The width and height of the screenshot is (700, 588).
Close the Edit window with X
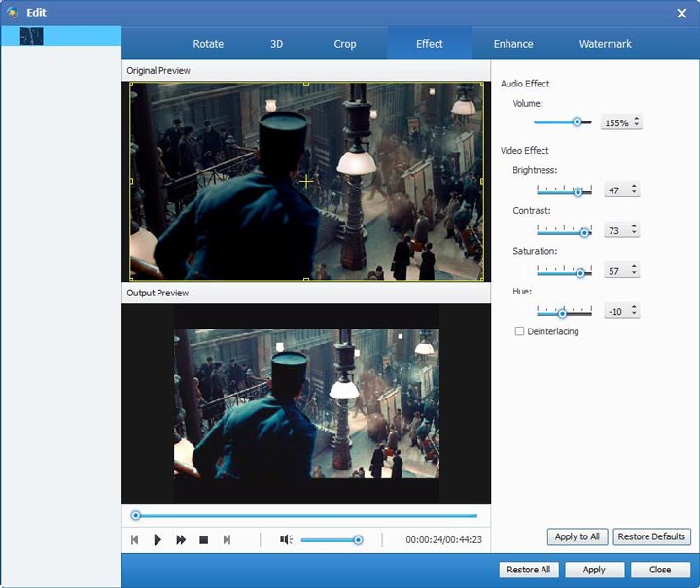point(682,13)
